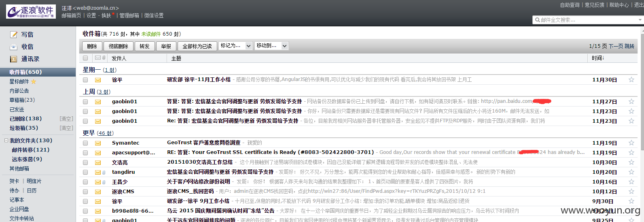Star the 11月30日 email from 徐平
Screen dimensions: 644x222
631,80
